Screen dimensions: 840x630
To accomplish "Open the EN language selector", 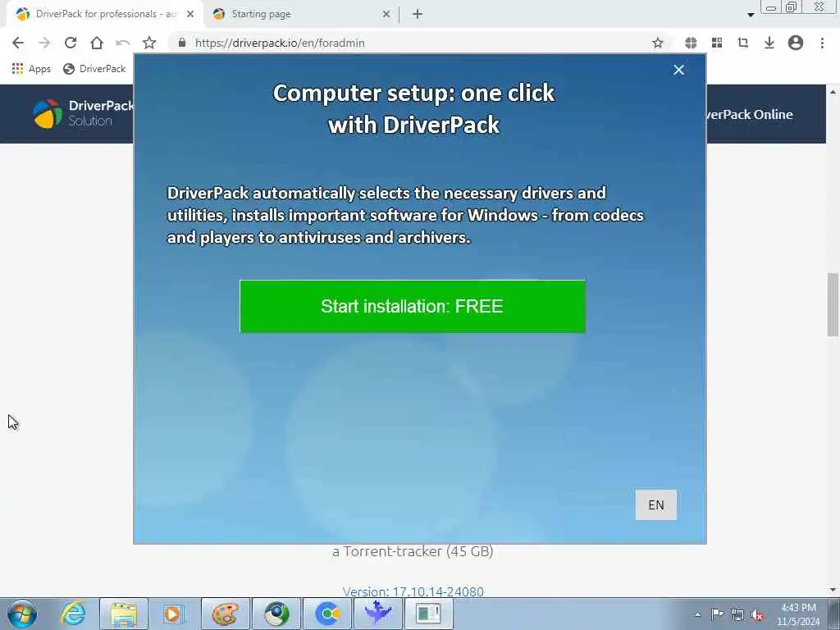I will pos(656,505).
